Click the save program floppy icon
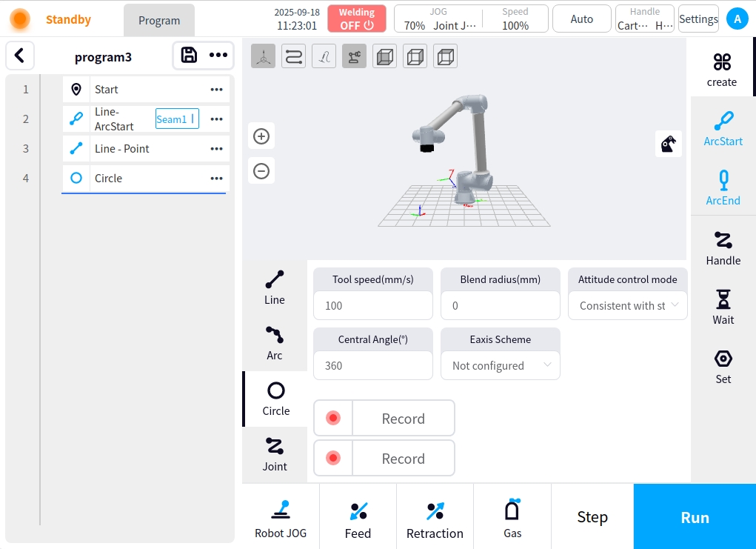 (x=189, y=56)
